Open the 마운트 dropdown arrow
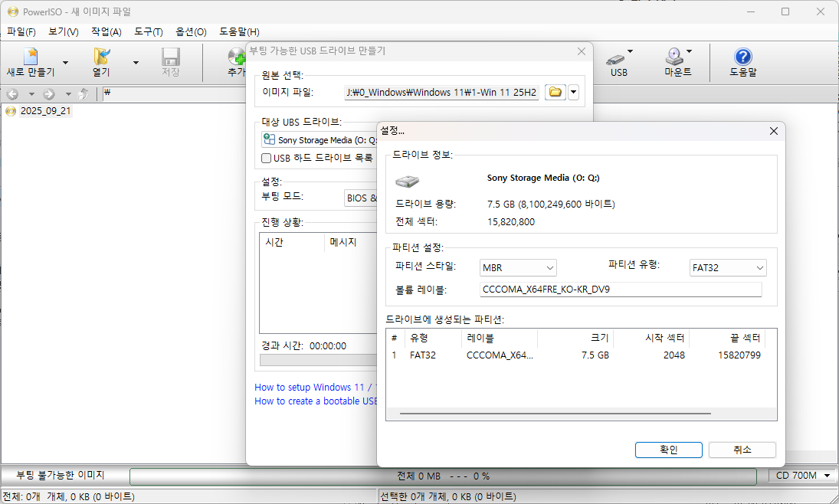The image size is (839, 504). point(689,51)
